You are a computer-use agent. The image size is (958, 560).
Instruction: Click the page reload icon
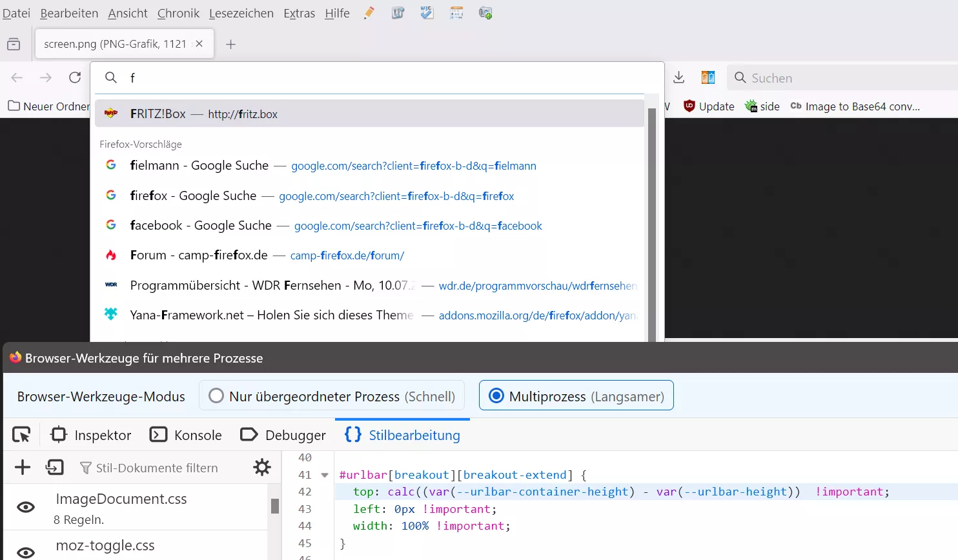pos(75,77)
